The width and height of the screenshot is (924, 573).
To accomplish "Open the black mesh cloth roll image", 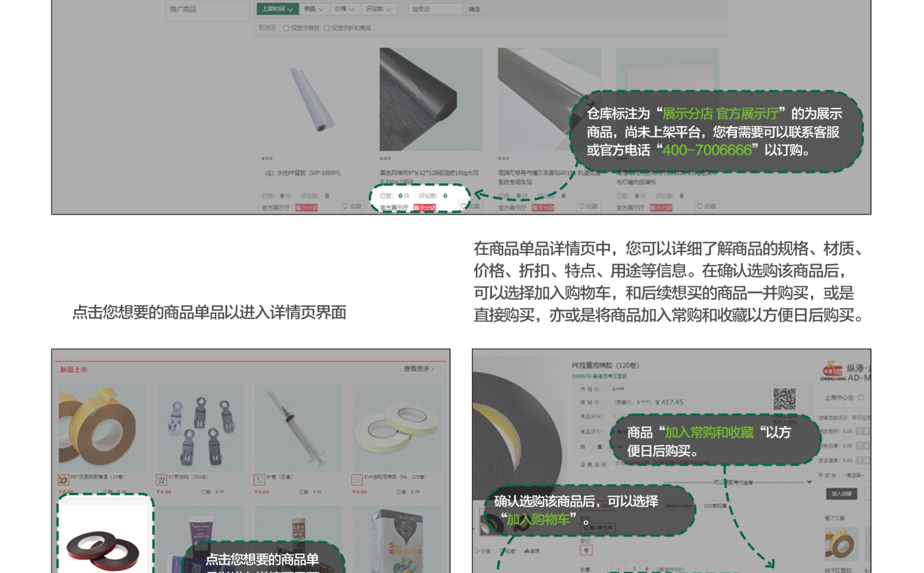I will click(x=431, y=99).
